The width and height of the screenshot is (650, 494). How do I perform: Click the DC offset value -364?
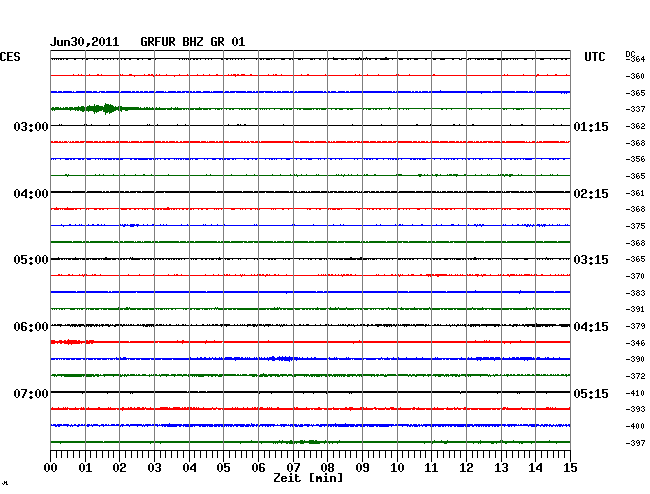click(x=637, y=59)
